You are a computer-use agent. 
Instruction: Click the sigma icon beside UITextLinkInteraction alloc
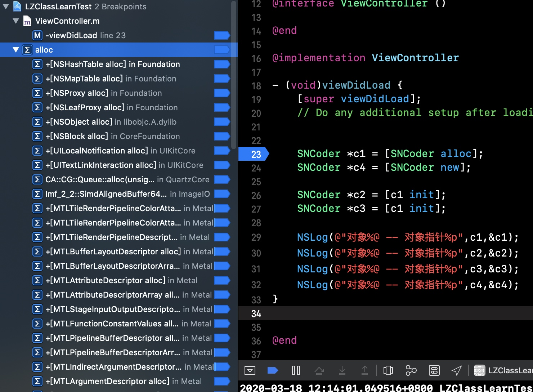coord(37,165)
